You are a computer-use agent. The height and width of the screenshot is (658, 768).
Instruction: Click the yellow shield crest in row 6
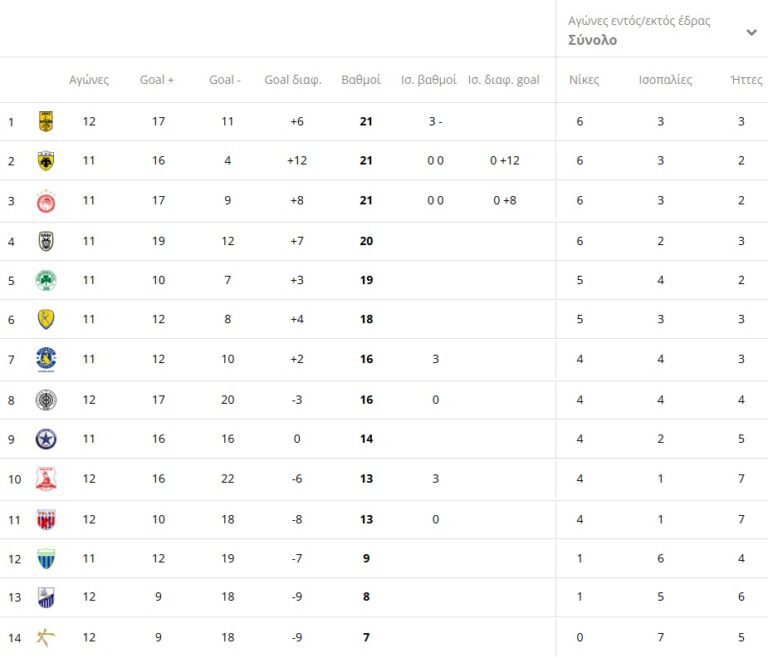pos(45,319)
